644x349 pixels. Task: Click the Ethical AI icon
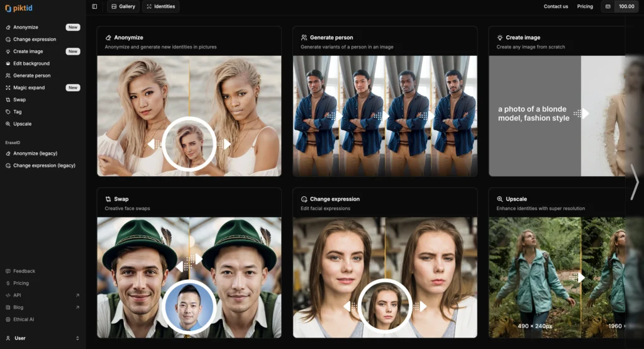click(x=8, y=319)
